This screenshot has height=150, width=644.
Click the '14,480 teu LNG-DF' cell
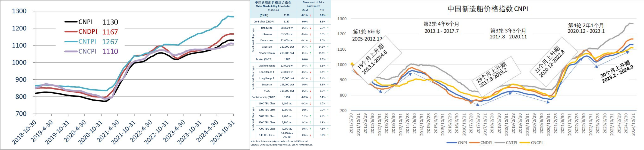pyautogui.click(x=287, y=135)
